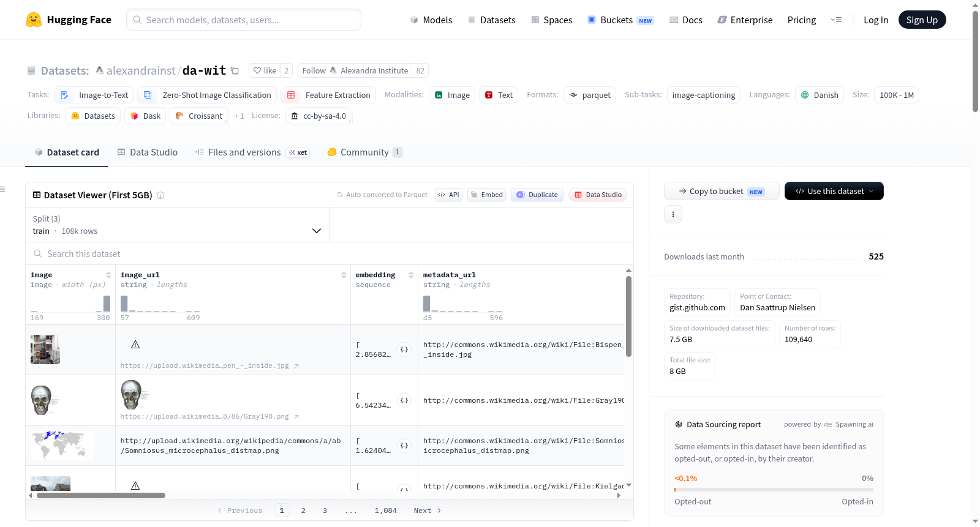Expand the +1 more libraries indicator
The width and height of the screenshot is (980, 527).
pos(239,116)
